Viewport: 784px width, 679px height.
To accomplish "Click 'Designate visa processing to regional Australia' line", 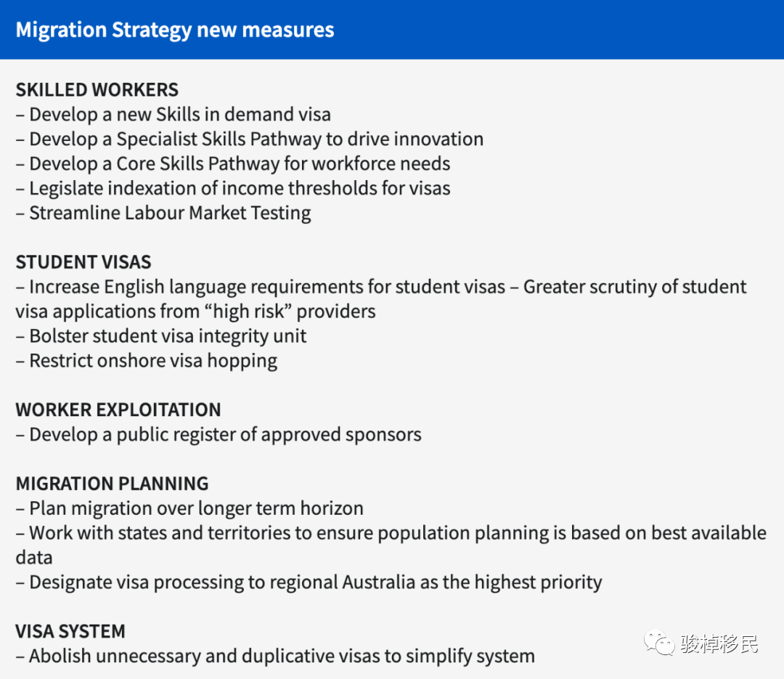I will coord(309,582).
